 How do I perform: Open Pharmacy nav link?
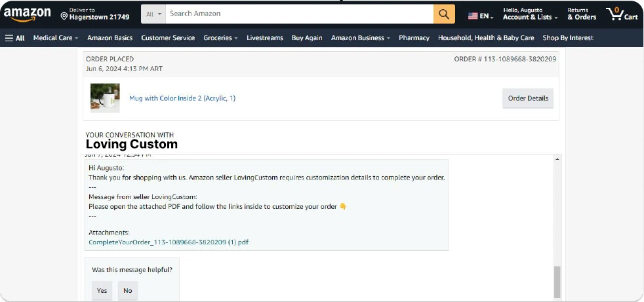(414, 38)
